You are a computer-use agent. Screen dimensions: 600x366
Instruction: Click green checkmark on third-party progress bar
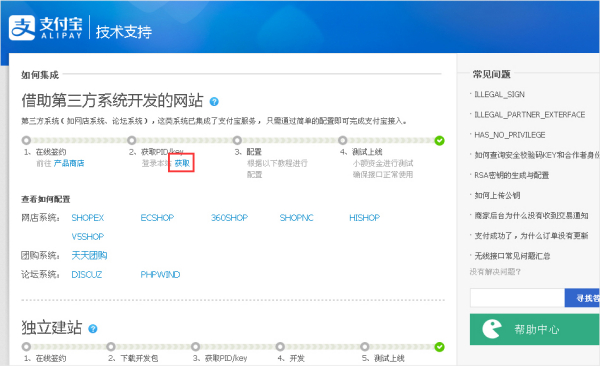pyautogui.click(x=439, y=141)
